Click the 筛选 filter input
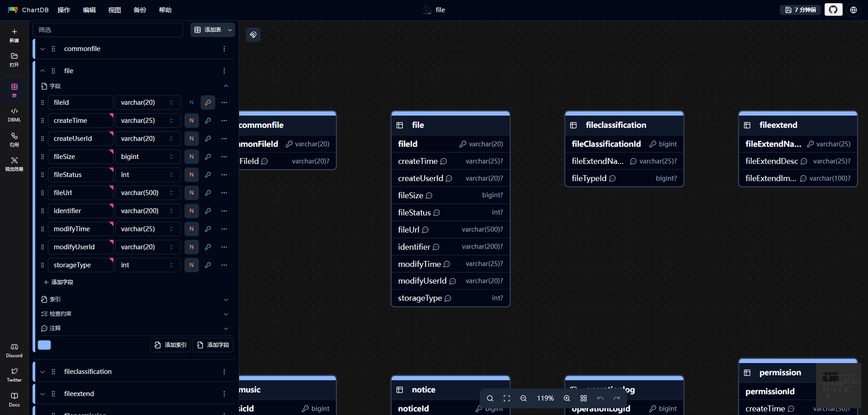Image resolution: width=868 pixels, height=415 pixels. pos(108,30)
